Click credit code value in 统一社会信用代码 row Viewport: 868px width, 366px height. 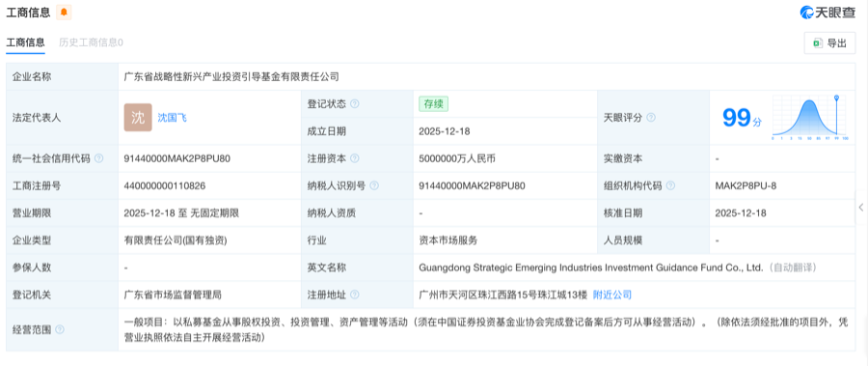click(177, 158)
